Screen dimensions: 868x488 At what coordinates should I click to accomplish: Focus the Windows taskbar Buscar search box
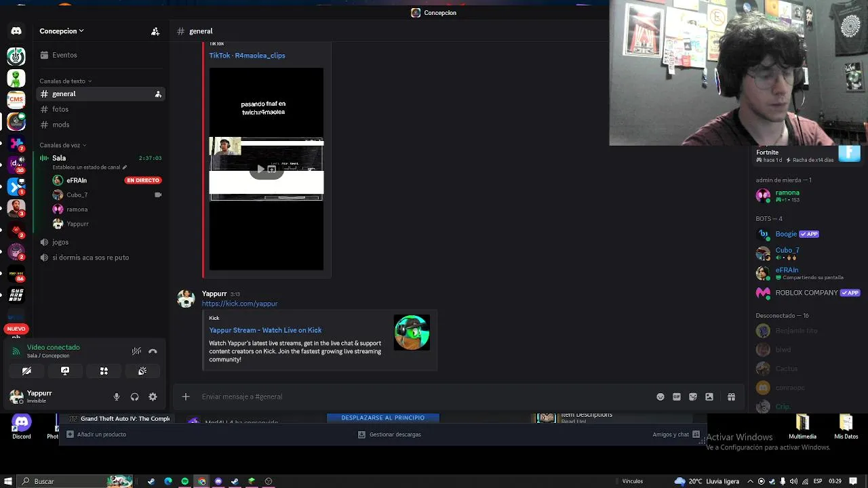click(x=75, y=481)
